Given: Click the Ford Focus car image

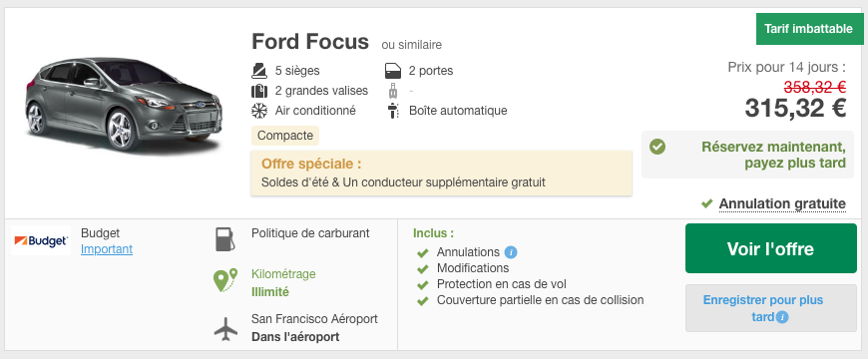Looking at the screenshot, I should (x=123, y=104).
